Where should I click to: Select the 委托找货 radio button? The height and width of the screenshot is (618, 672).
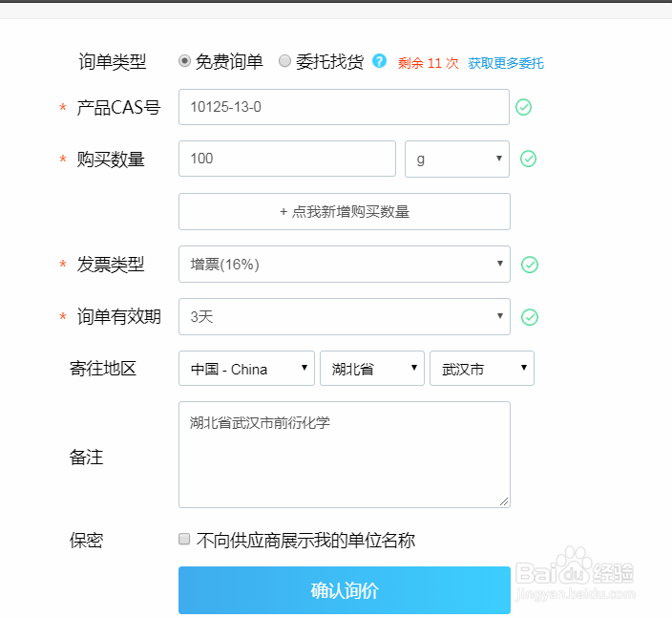coord(284,61)
